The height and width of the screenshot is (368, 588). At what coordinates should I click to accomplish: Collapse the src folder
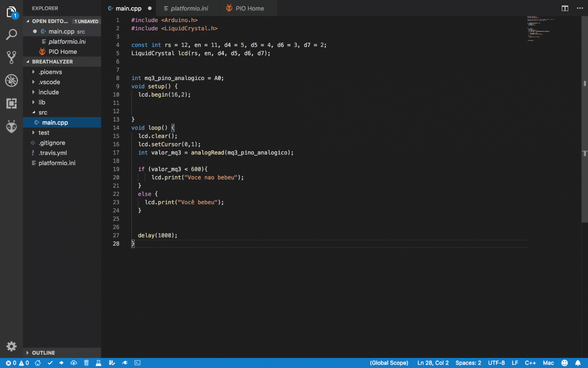pos(43,112)
